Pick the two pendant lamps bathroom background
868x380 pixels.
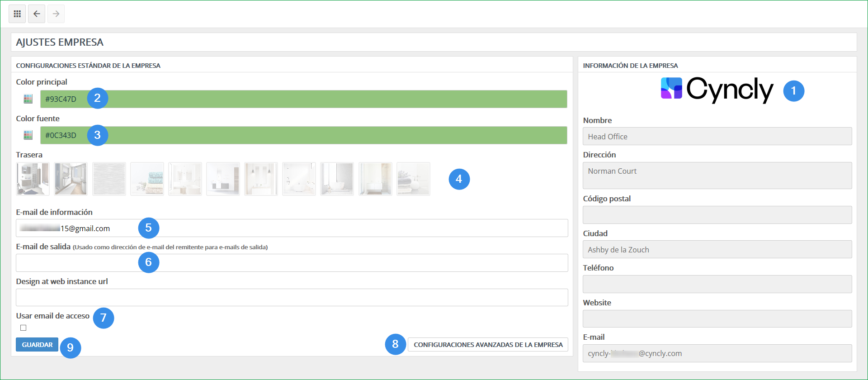[x=261, y=179]
